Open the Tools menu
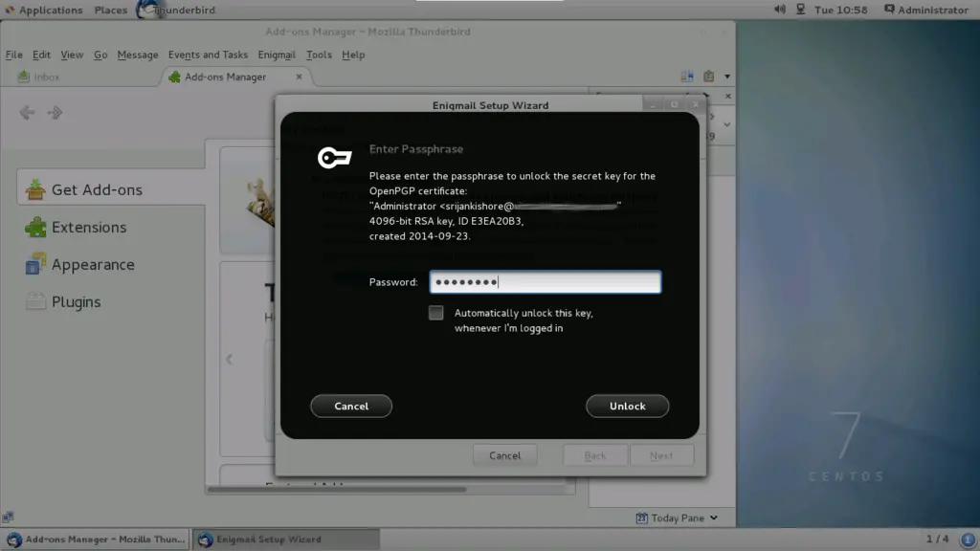980x551 pixels. [x=319, y=55]
